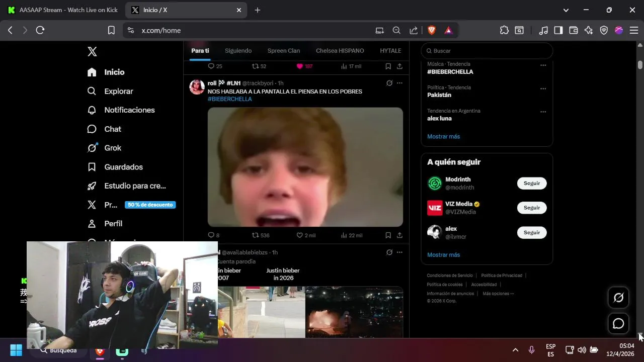Open more options for #BIEBERCHELLA trend
Image resolution: width=644 pixels, height=362 pixels.
(x=543, y=65)
